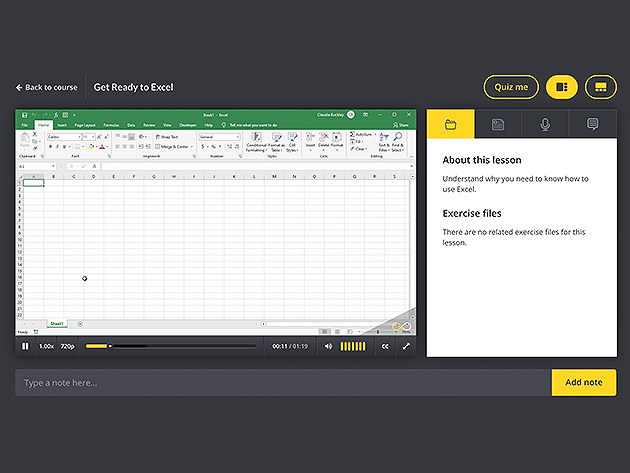
Task: Click the Share button in Excel
Action: tap(401, 125)
